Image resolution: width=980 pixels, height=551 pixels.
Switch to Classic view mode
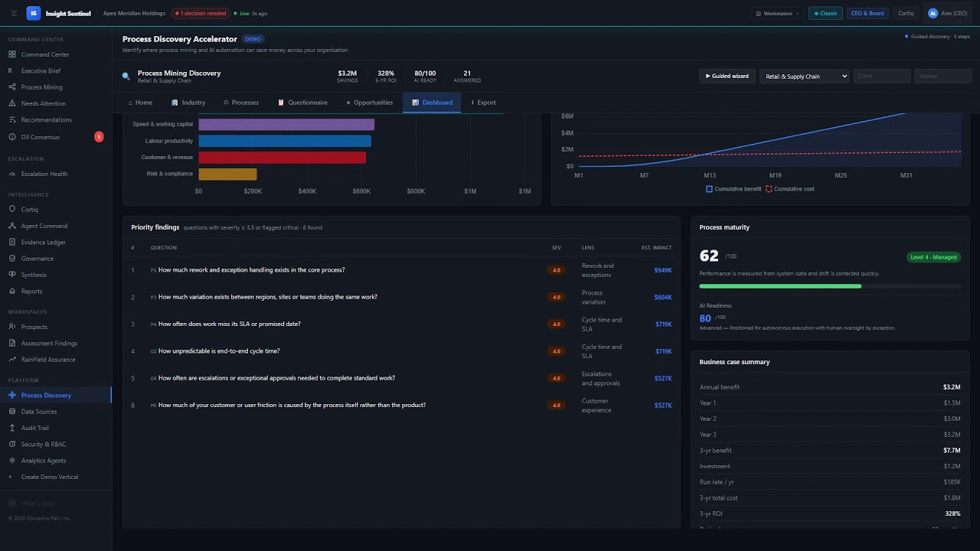(825, 13)
